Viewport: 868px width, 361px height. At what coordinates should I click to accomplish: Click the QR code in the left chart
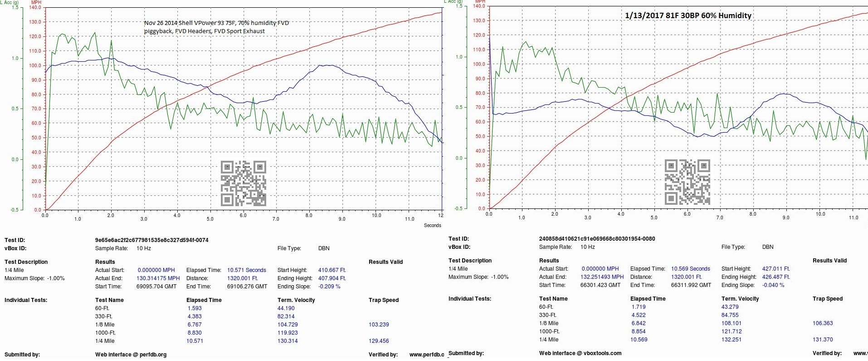[243, 183]
